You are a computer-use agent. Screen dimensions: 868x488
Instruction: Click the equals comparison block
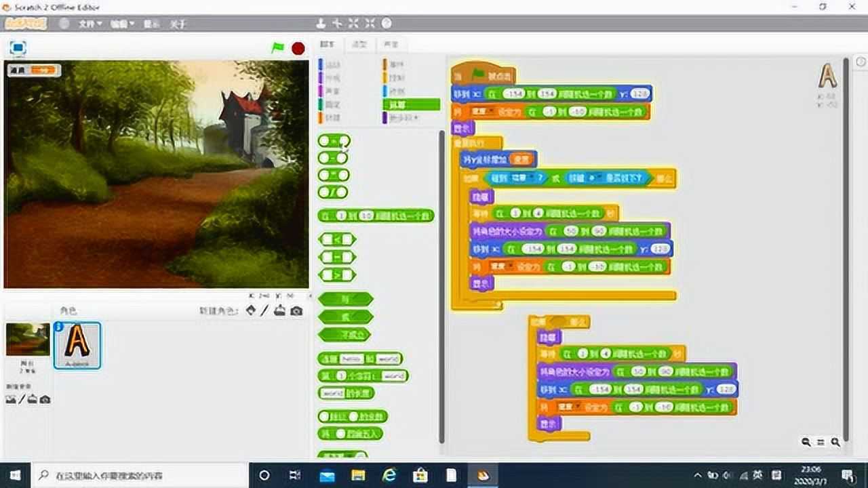tap(337, 258)
